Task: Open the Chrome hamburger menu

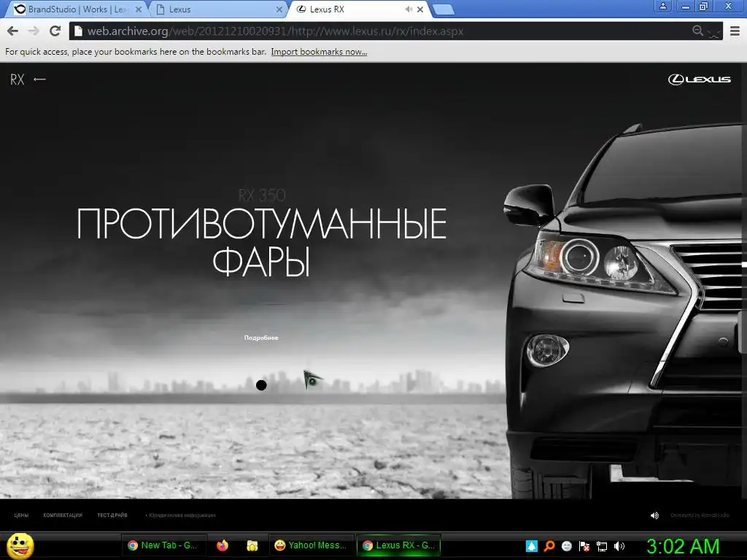Action: pyautogui.click(x=735, y=31)
